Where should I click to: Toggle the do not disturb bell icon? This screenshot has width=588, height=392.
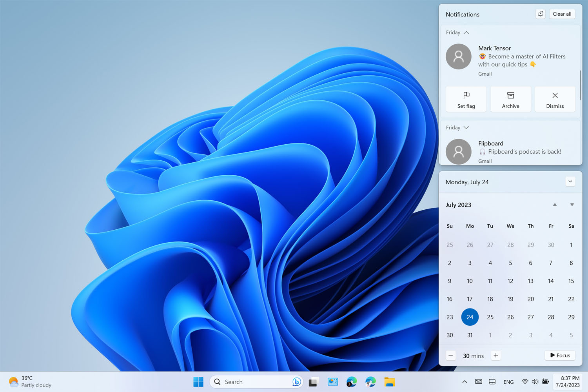click(540, 14)
